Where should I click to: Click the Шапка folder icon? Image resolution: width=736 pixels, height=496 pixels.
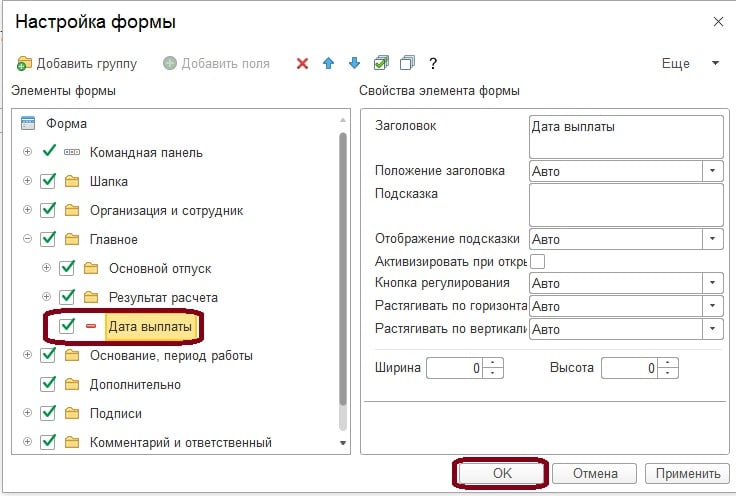point(72,181)
